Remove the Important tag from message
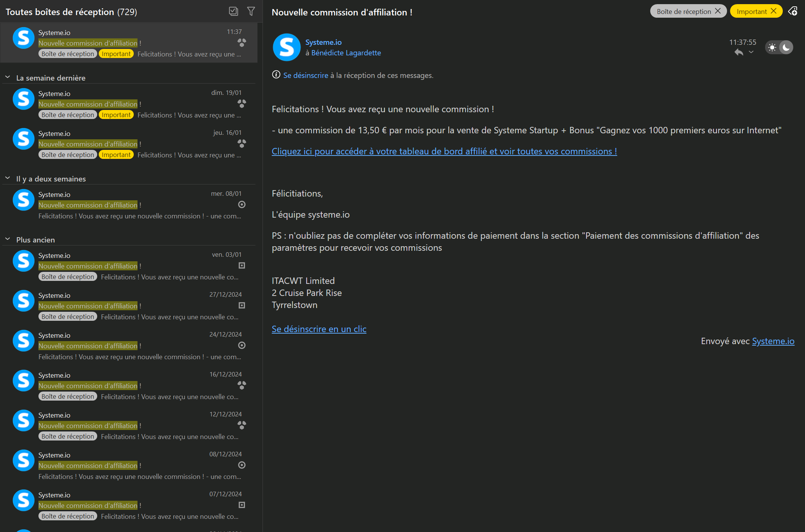 tap(774, 11)
